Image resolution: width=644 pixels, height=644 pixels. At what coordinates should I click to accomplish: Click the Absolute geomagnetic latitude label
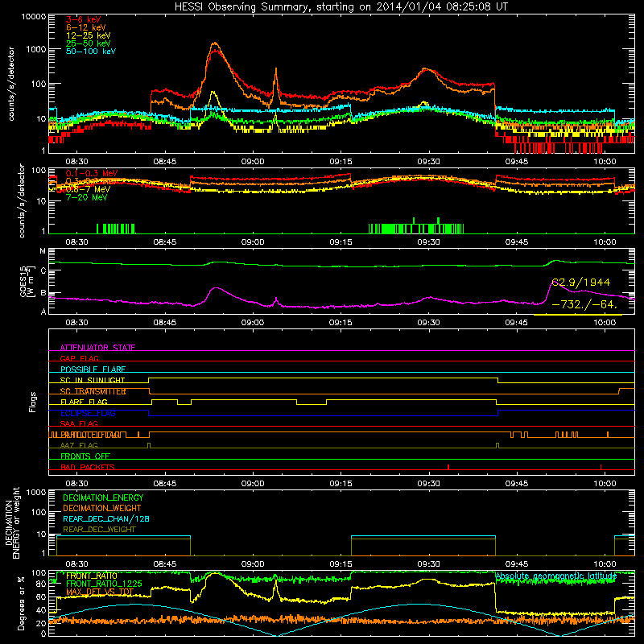click(556, 576)
